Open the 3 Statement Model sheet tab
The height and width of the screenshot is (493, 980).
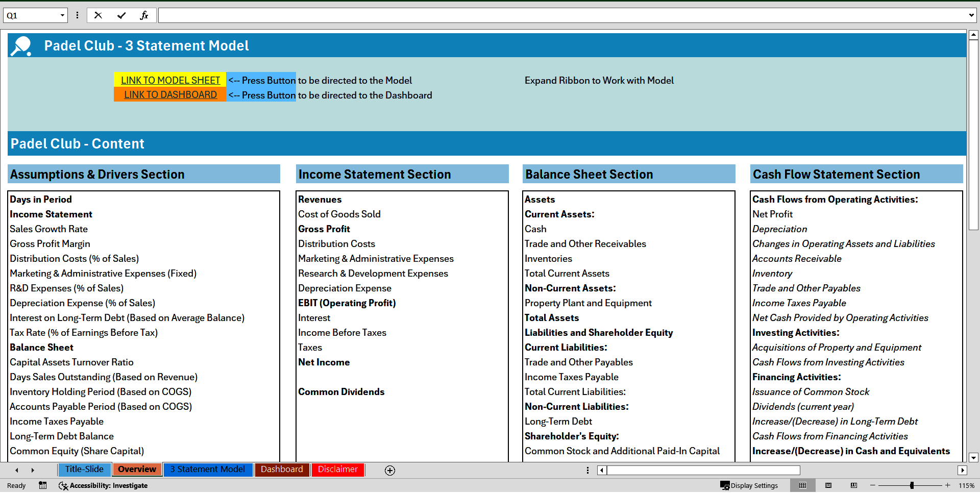(208, 470)
